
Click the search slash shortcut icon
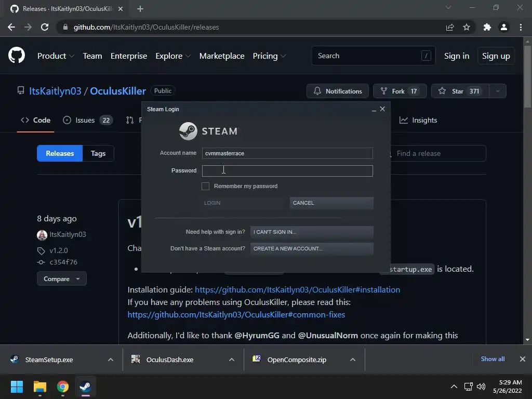(426, 56)
